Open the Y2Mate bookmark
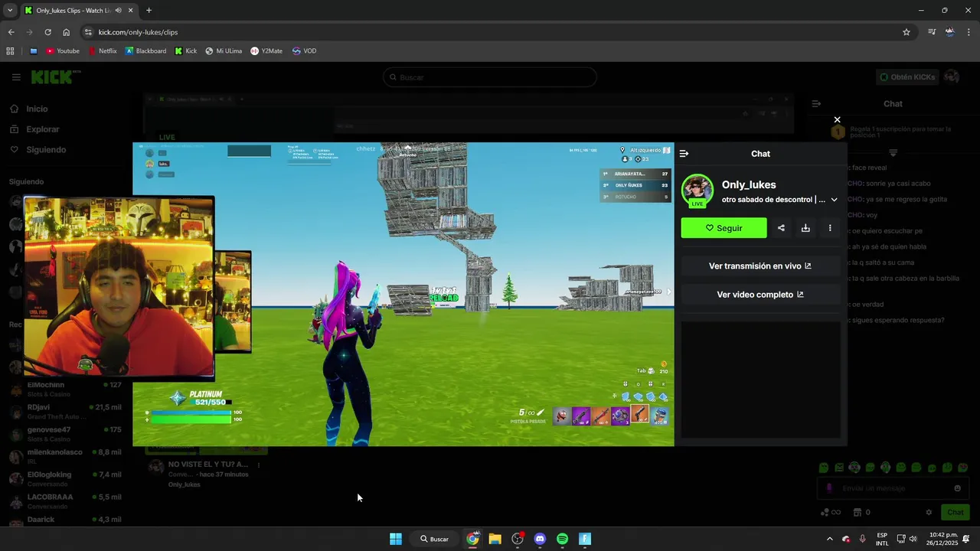980x551 pixels. point(266,51)
